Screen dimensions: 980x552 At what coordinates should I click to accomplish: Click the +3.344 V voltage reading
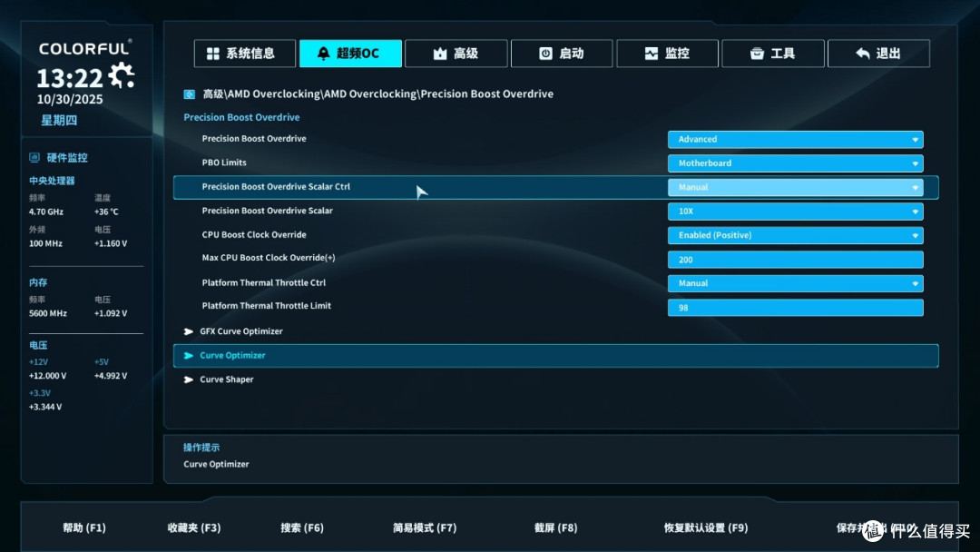click(x=45, y=407)
